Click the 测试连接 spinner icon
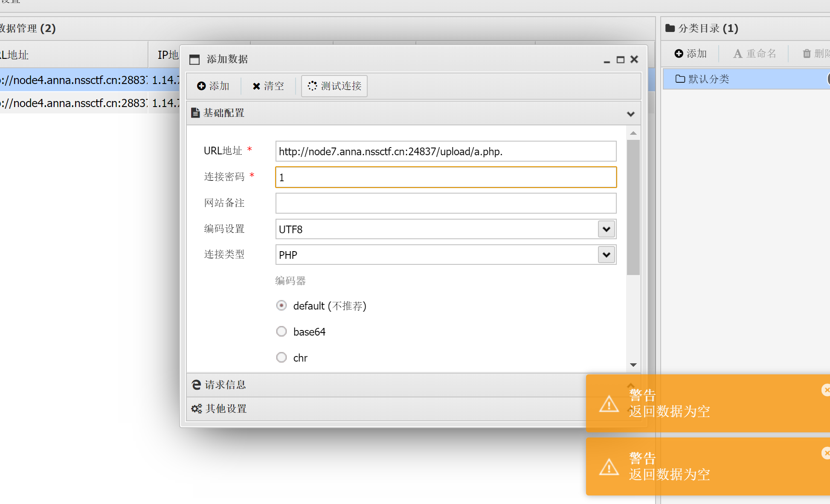830x504 pixels. coord(313,86)
